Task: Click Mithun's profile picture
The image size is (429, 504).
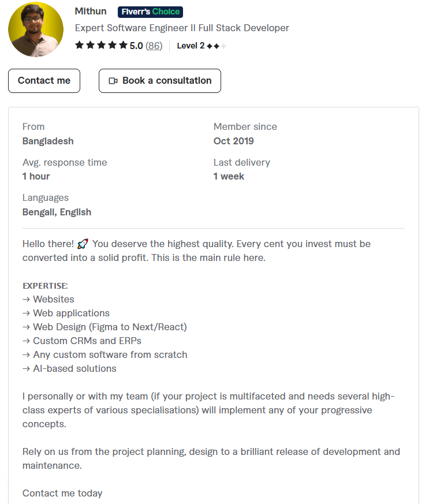Action: (x=36, y=29)
